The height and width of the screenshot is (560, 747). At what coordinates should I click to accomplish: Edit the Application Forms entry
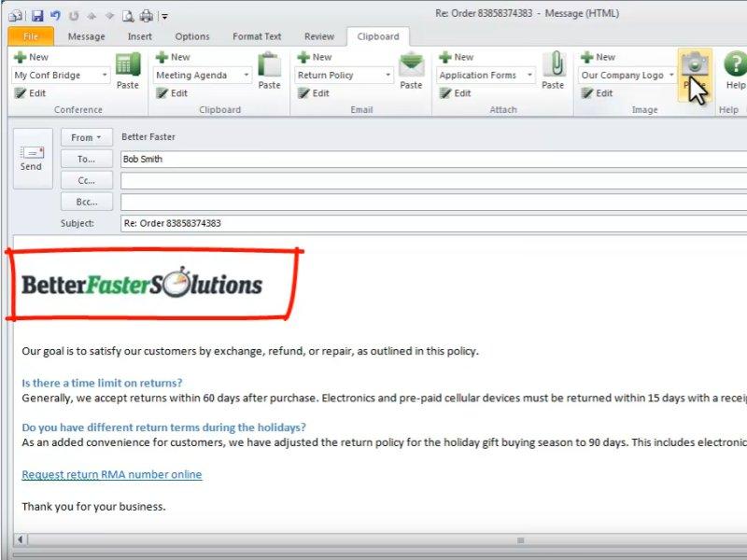click(x=455, y=93)
